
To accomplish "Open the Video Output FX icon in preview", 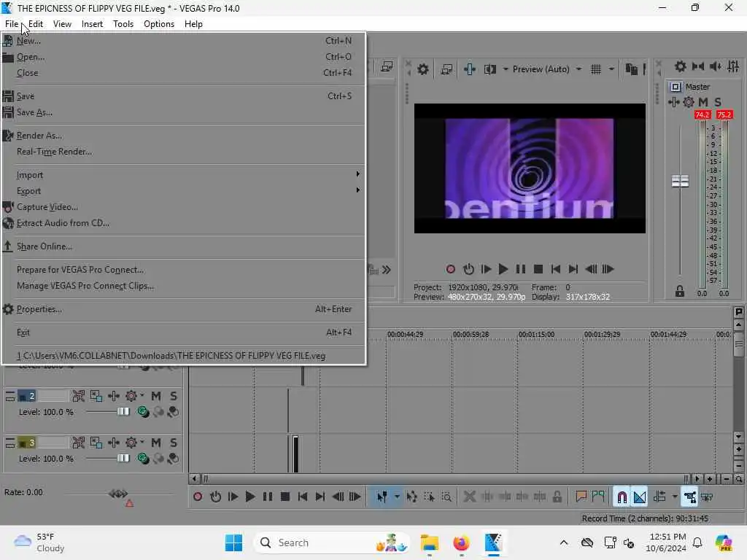I will (469, 69).
